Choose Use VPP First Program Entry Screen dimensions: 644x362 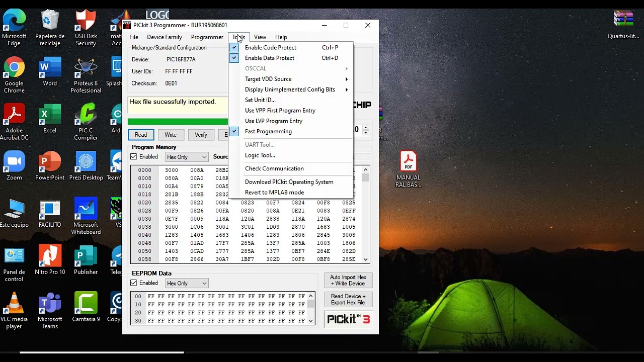pyautogui.click(x=291, y=111)
